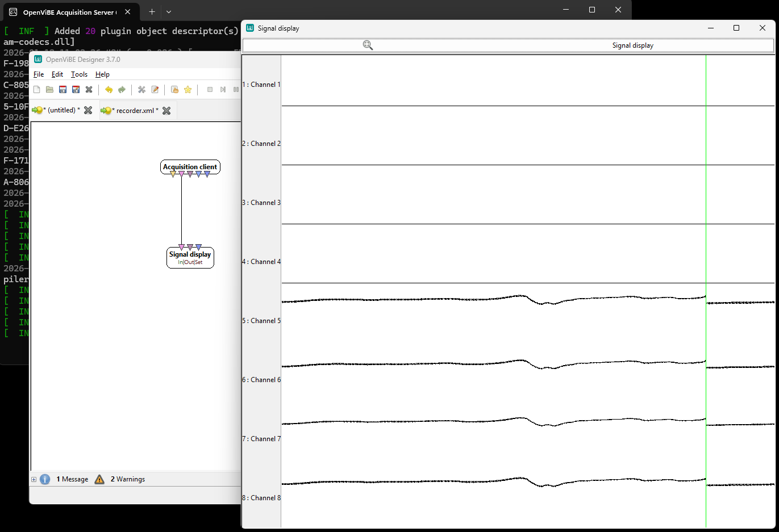The width and height of the screenshot is (779, 532).
Task: Save the scenario under a new name
Action: tap(76, 89)
